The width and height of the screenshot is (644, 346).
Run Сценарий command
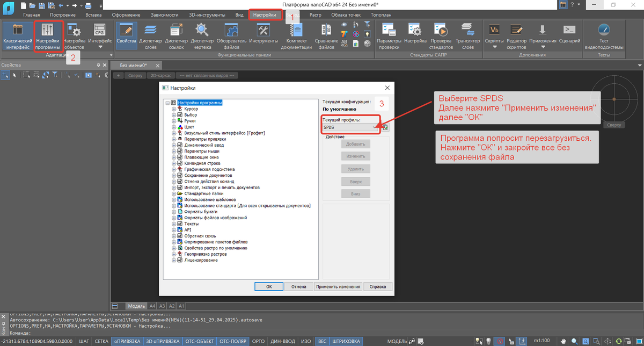[x=569, y=33]
